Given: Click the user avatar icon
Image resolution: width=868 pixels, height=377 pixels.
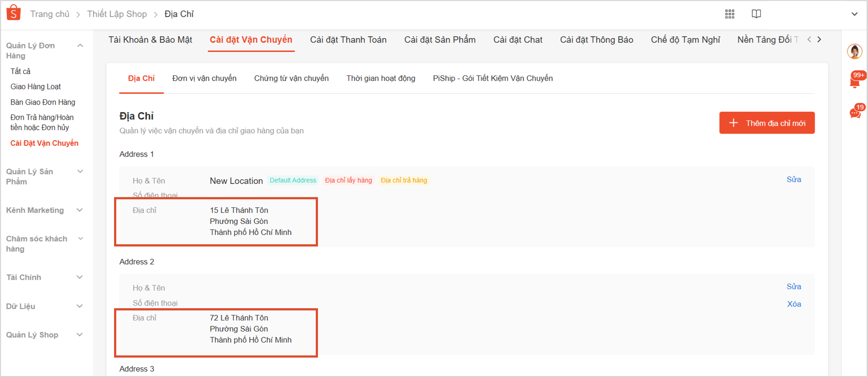Looking at the screenshot, I should [x=854, y=52].
